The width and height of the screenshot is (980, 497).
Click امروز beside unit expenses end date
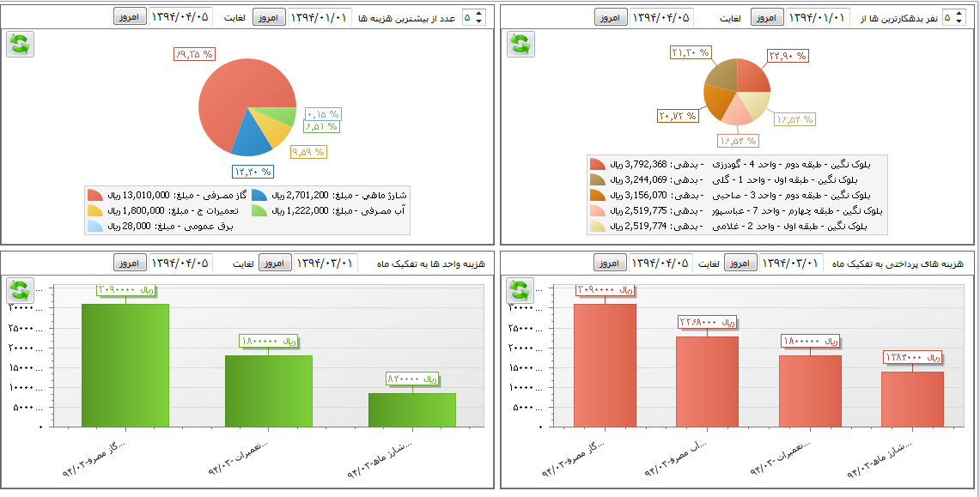[130, 263]
